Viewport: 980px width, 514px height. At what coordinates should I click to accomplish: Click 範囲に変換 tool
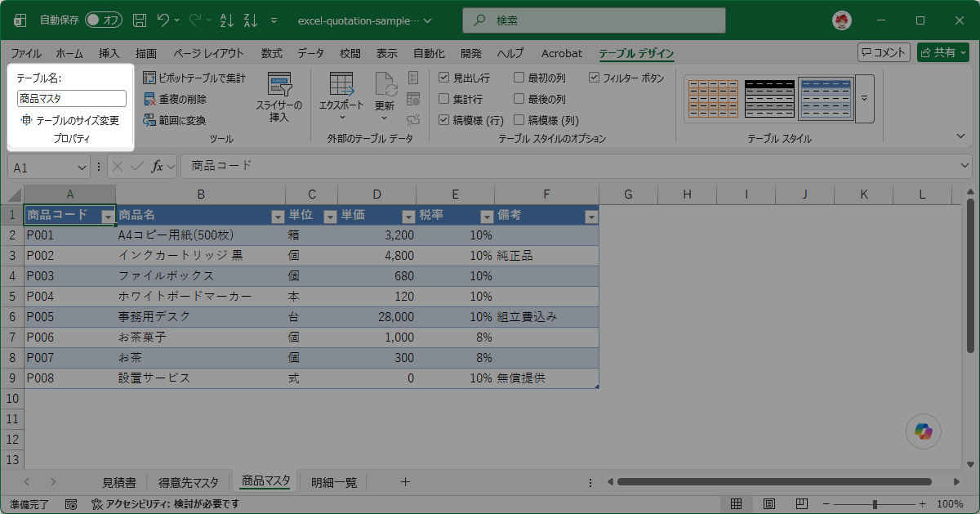175,120
